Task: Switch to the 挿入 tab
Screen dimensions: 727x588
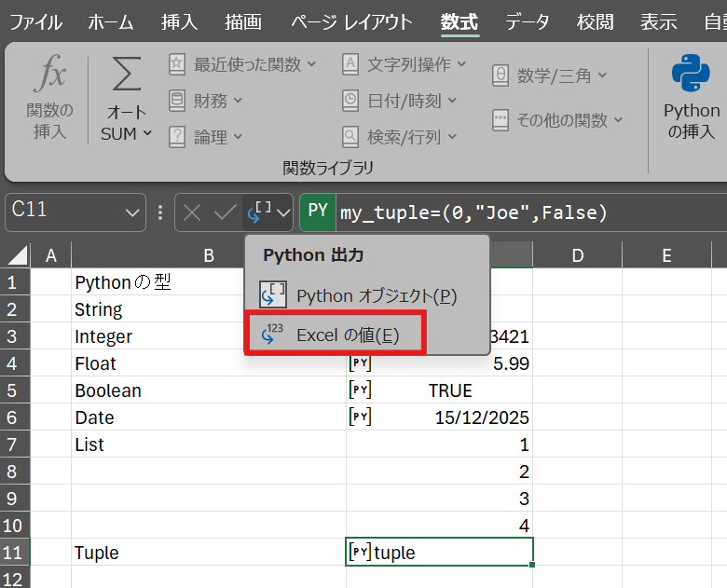Action: click(179, 21)
